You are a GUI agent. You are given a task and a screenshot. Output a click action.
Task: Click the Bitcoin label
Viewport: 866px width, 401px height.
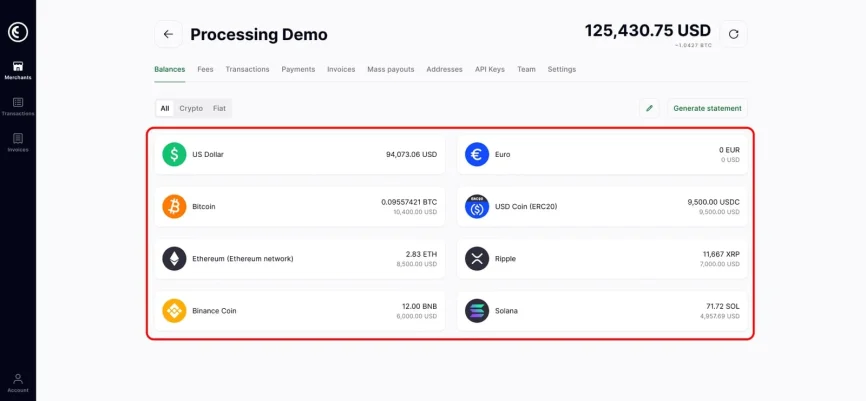(x=204, y=207)
